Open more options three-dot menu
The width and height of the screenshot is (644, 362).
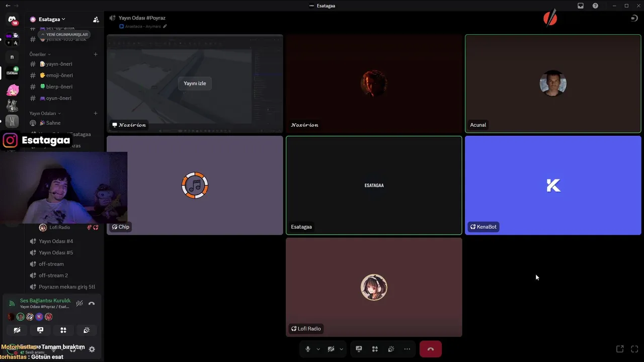(x=407, y=349)
